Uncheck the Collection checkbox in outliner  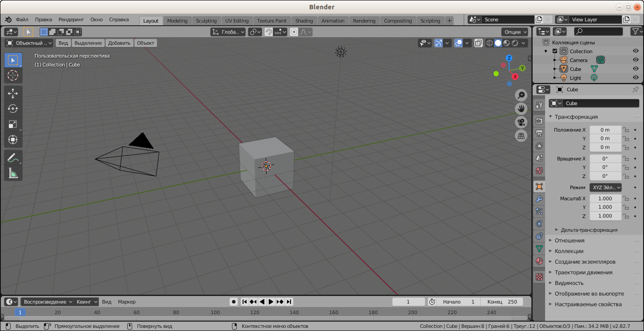pos(554,51)
